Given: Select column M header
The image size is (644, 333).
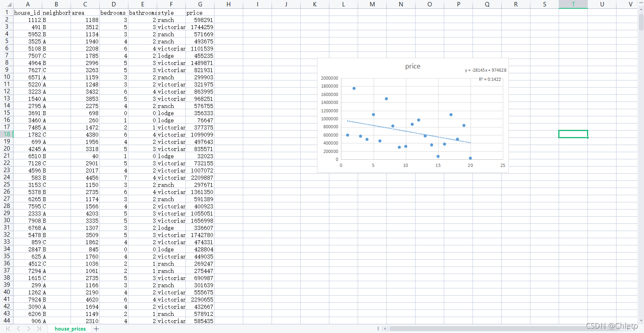Looking at the screenshot, I should point(372,4).
